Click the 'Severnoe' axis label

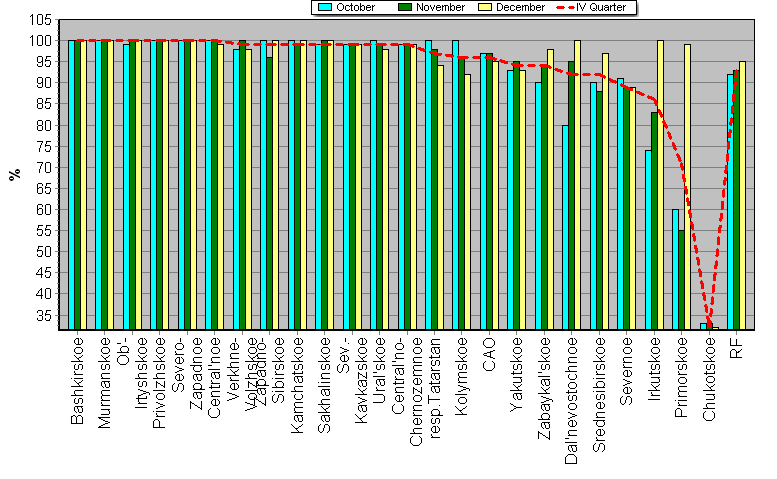(626, 371)
